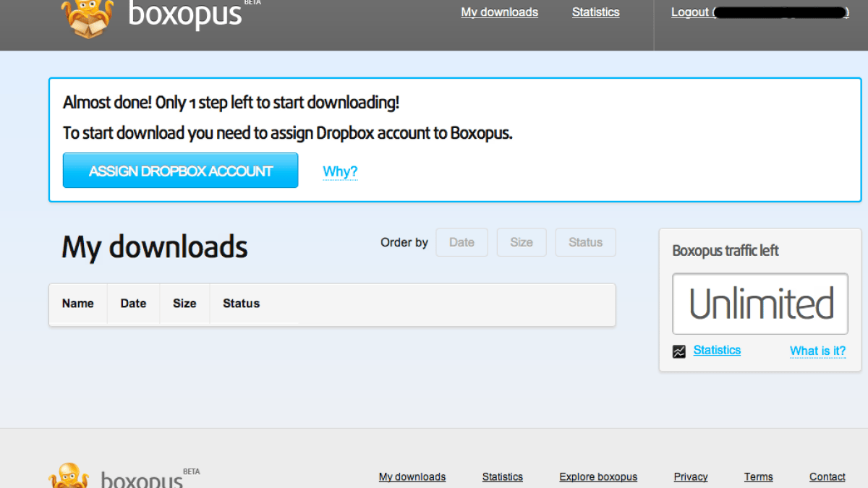Order downloads by Date
This screenshot has height=488, width=868.
[x=461, y=242]
